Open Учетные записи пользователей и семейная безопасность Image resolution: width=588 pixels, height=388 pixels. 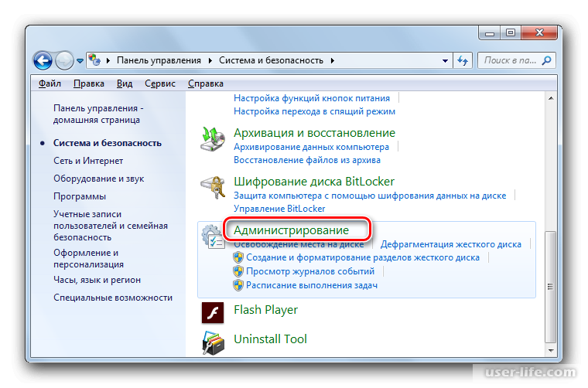111,226
